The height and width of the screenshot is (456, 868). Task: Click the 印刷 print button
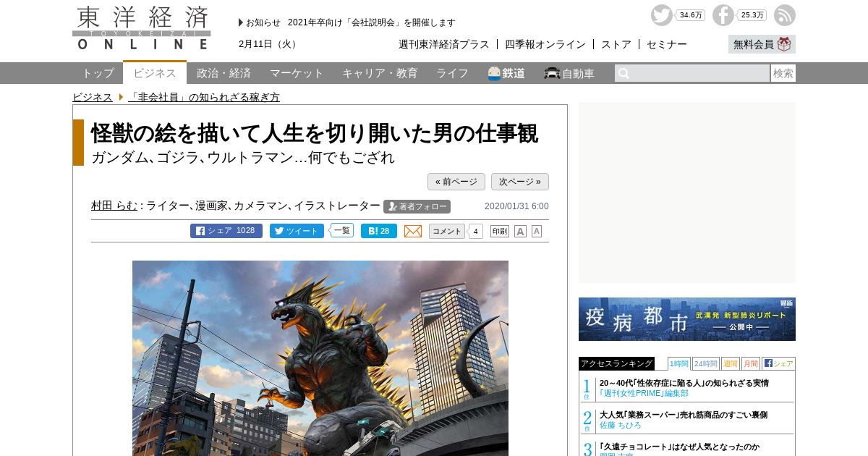click(x=500, y=231)
